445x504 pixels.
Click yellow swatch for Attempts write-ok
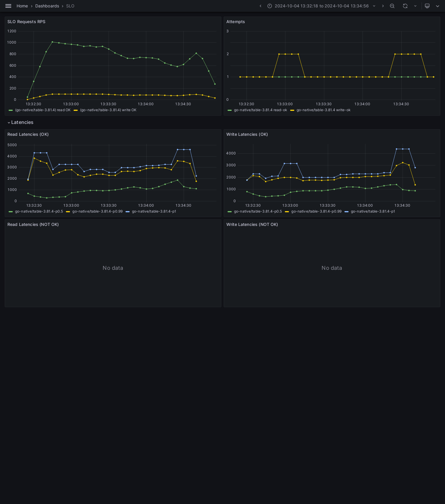click(x=292, y=110)
